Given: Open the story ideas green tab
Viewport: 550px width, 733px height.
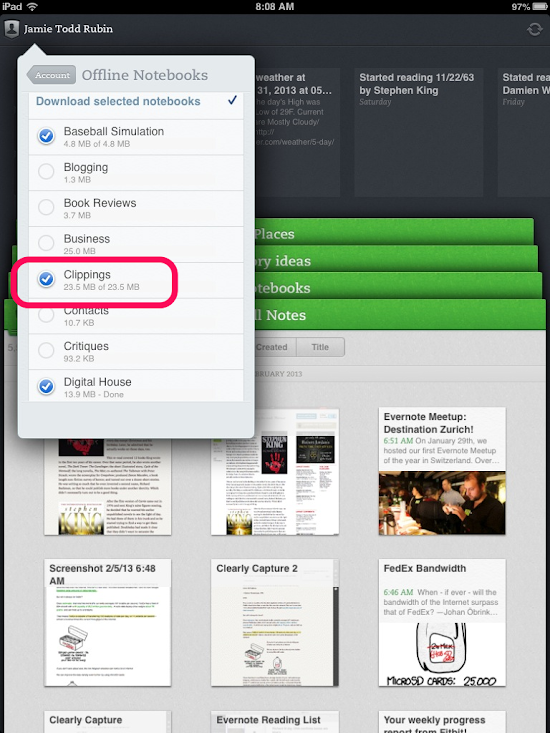Looking at the screenshot, I should point(396,259).
